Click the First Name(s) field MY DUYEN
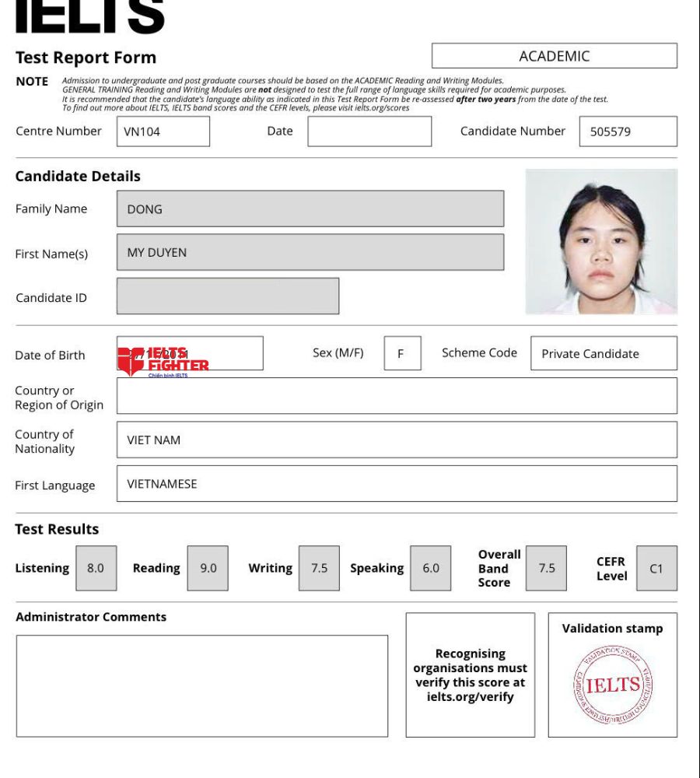Image resolution: width=700 pixels, height=778 pixels. point(310,252)
